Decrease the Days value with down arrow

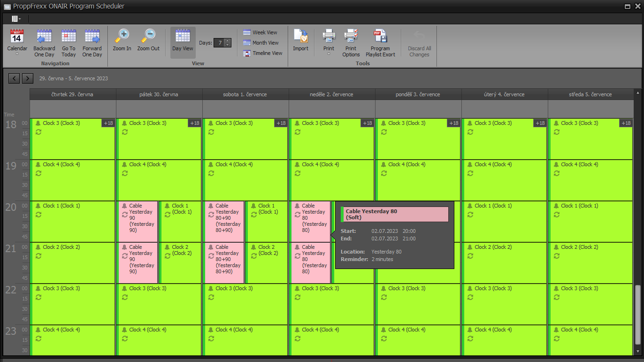pyautogui.click(x=228, y=45)
